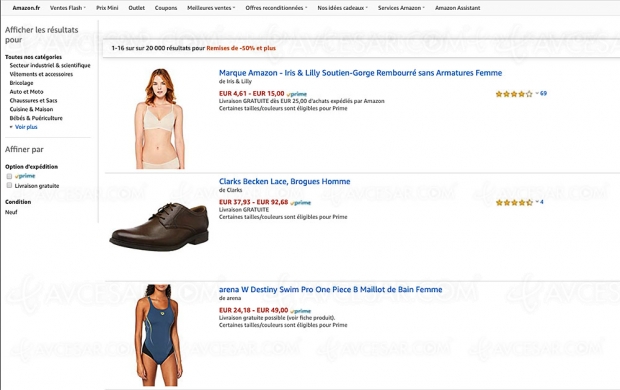The image size is (620, 390).
Task: Open the 69 reviews count link
Action: [x=543, y=93]
